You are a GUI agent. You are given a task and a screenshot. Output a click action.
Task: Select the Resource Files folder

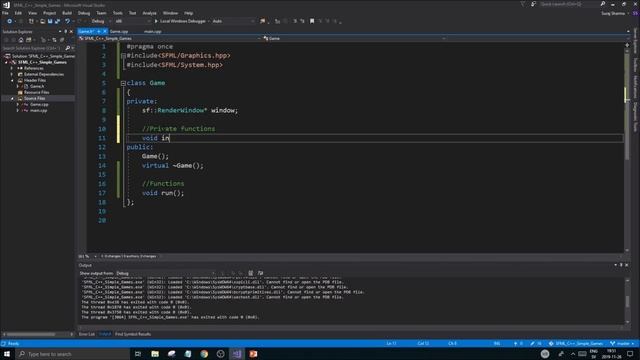[36, 93]
